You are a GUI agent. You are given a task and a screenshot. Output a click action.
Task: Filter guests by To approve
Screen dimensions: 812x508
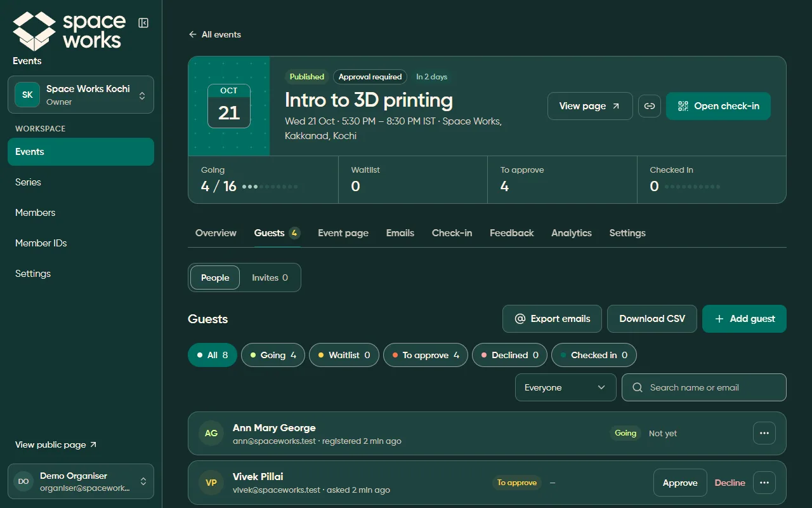click(426, 355)
